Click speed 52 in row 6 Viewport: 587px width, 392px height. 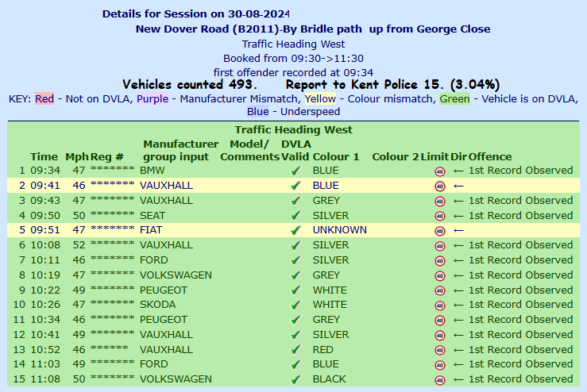79,245
